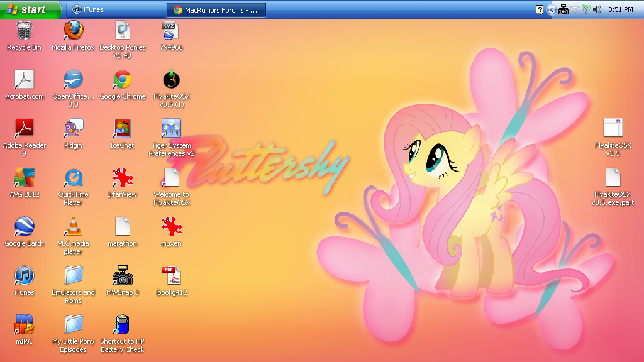The height and width of the screenshot is (362, 644).
Task: Select Shortcut to HP Battery Check
Action: (123, 324)
